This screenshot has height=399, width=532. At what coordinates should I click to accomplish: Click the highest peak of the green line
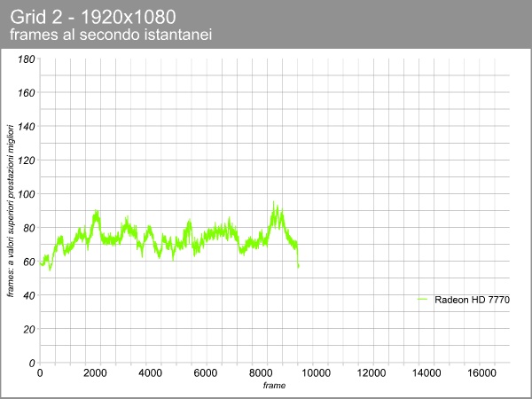[x=273, y=202]
